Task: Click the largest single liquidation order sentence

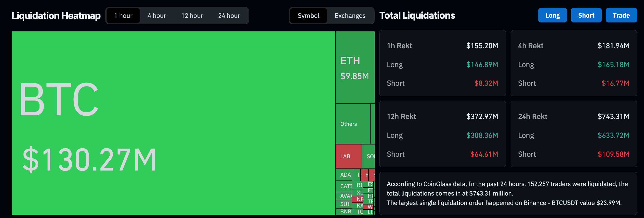Action: (x=504, y=203)
